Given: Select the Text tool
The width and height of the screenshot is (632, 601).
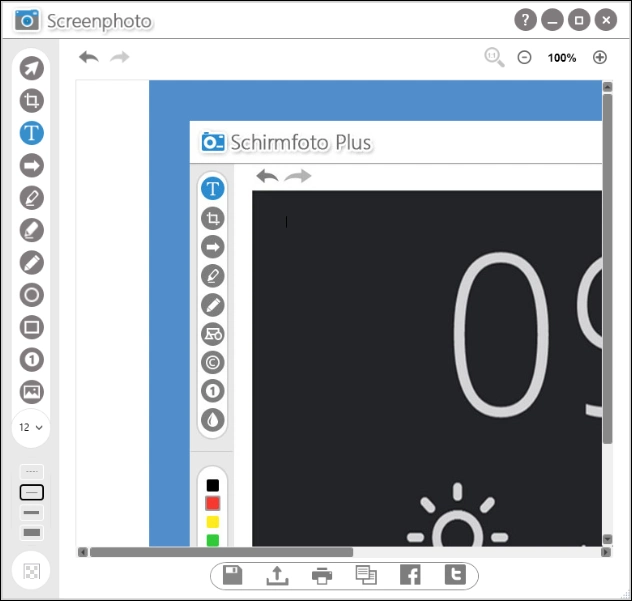Looking at the screenshot, I should click(x=32, y=132).
